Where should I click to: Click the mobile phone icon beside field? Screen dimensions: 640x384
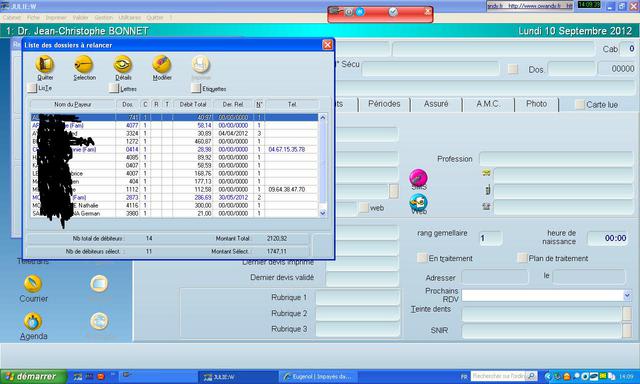coord(487,190)
